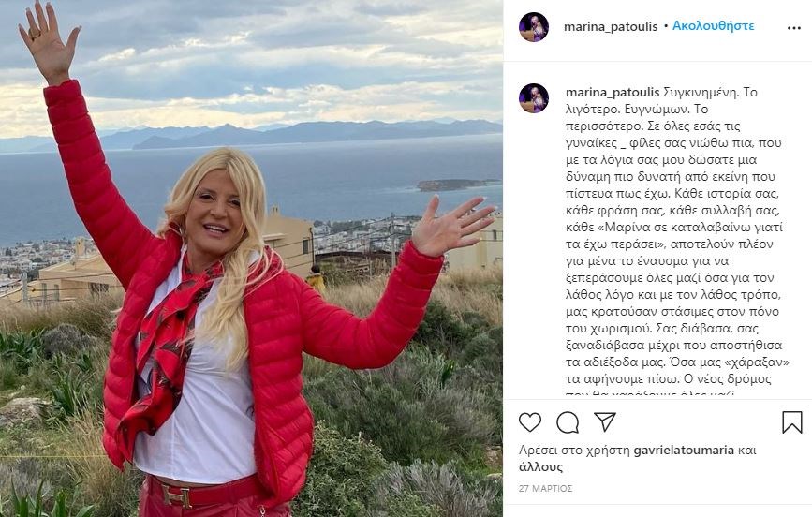Click the caption profile avatar
812x517 pixels.
pyautogui.click(x=534, y=98)
